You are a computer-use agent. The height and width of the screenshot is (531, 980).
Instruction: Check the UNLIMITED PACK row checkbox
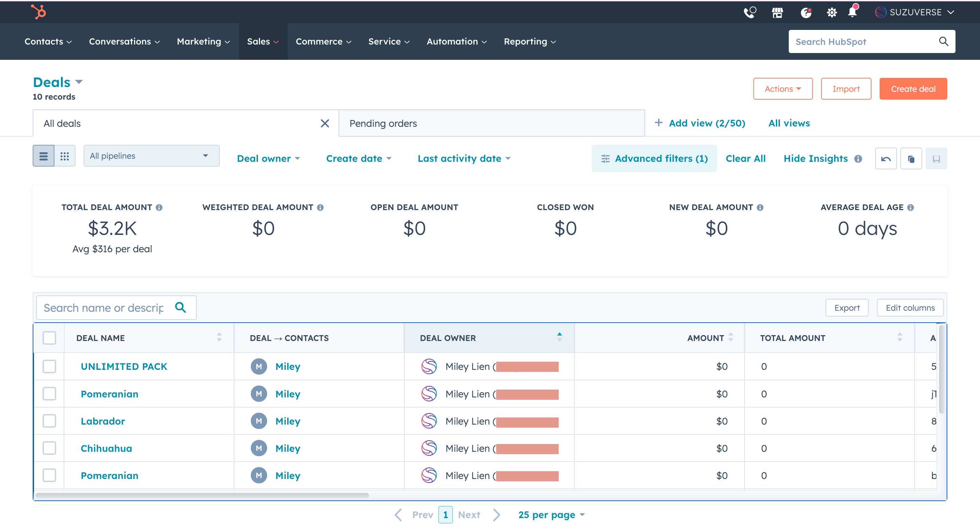49,366
